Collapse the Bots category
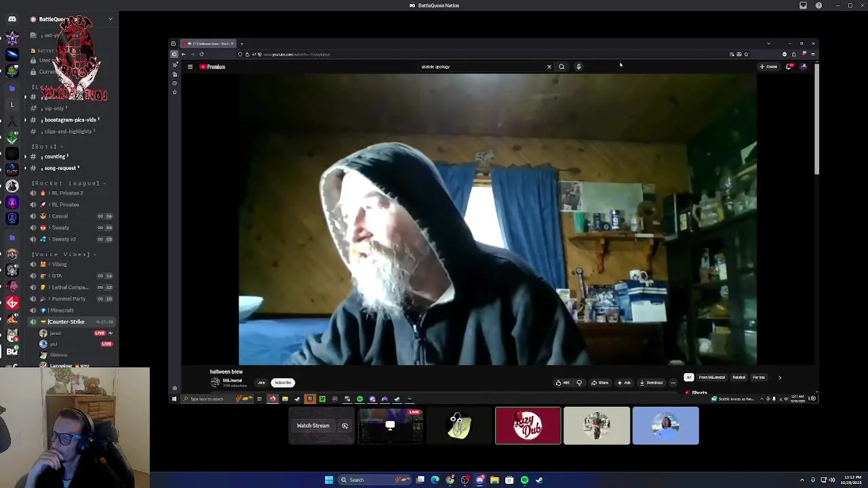This screenshot has height=488, width=868. (x=46, y=146)
